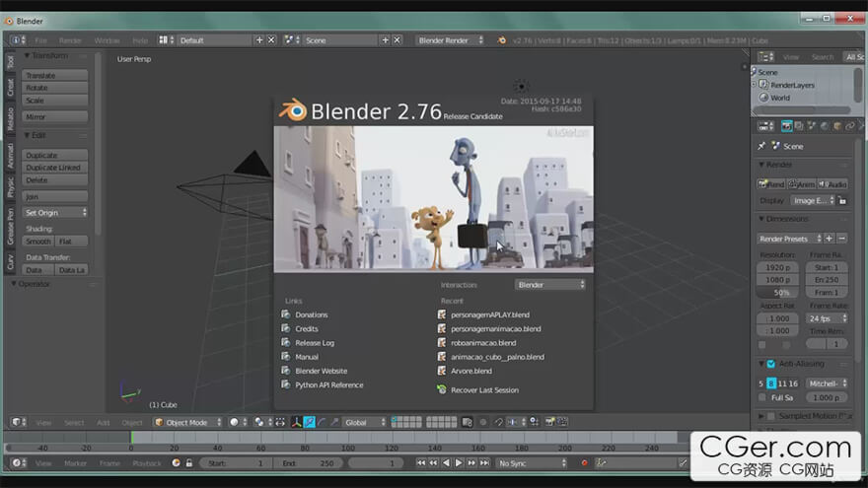The width and height of the screenshot is (868, 488).
Task: Toggle the Anti-Aliasing checkbox
Action: (770, 364)
